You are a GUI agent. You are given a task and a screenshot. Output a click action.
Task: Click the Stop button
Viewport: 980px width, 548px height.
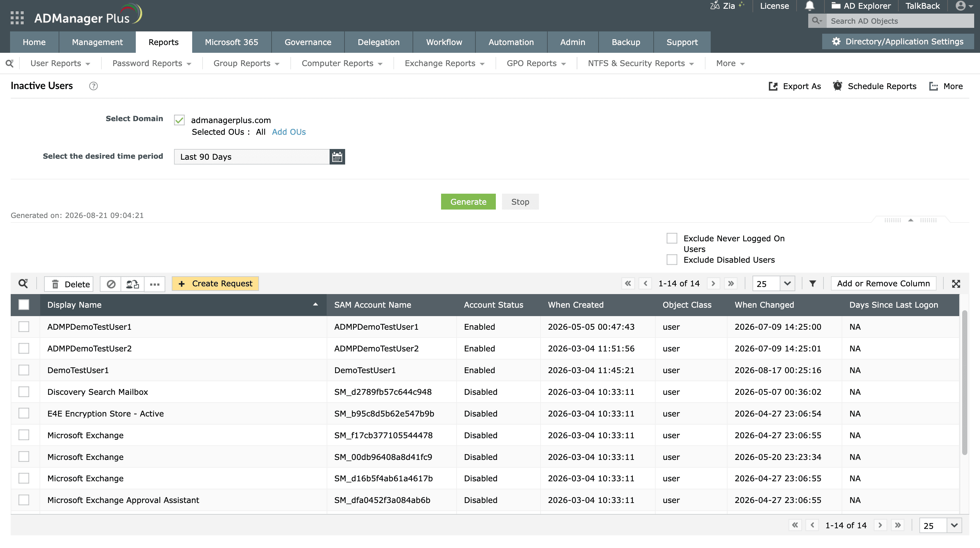[520, 202]
